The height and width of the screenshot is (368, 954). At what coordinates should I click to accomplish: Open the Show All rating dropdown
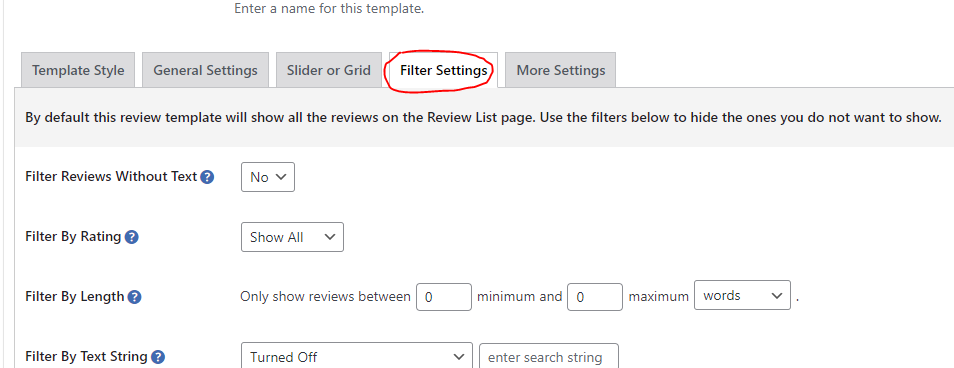point(292,237)
